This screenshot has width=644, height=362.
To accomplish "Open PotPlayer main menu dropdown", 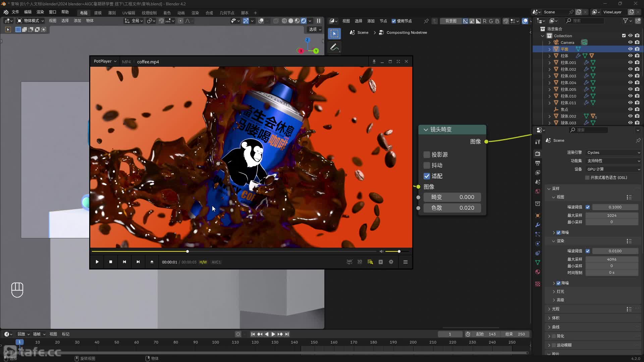I will coord(105,61).
